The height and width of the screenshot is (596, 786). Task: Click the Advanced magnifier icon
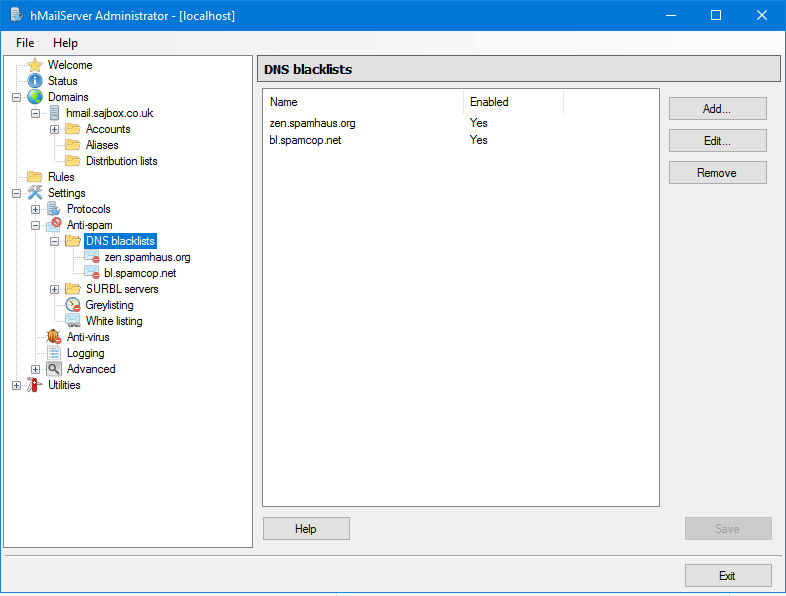54,369
